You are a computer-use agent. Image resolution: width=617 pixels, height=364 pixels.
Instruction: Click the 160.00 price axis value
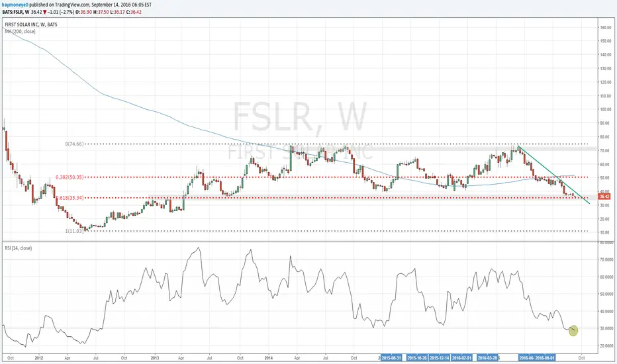point(605,28)
